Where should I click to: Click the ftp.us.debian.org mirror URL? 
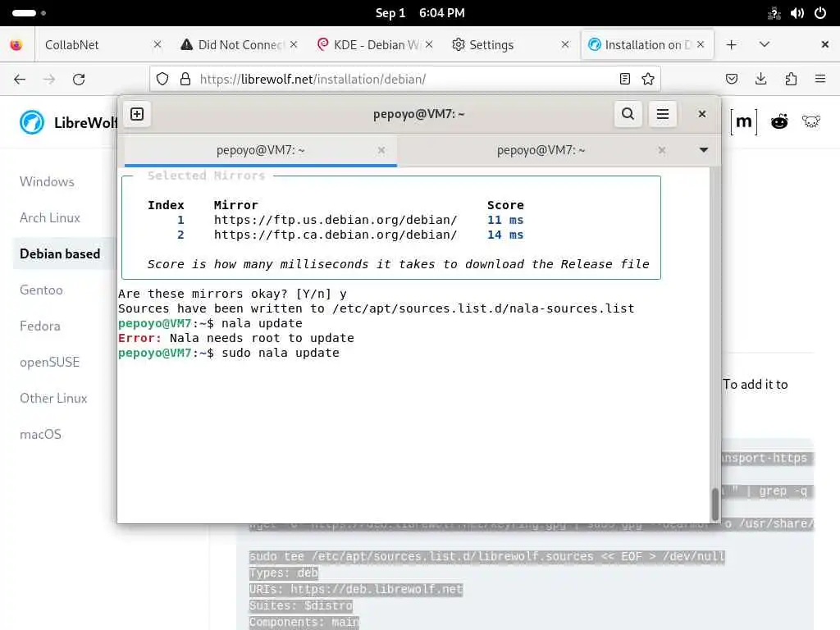336,220
